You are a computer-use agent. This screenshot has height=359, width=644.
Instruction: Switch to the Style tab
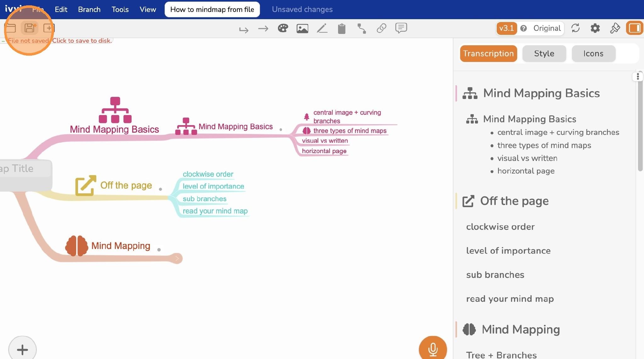(x=544, y=53)
